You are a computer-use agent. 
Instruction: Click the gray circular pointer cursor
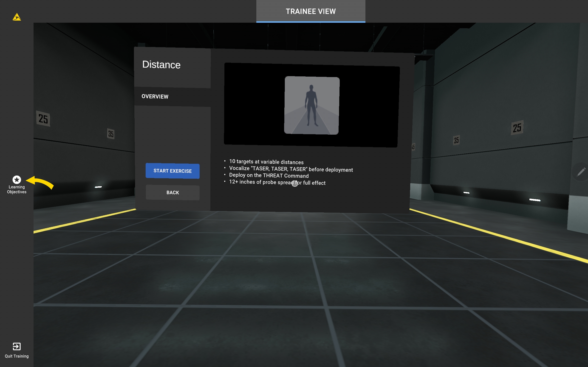click(294, 184)
